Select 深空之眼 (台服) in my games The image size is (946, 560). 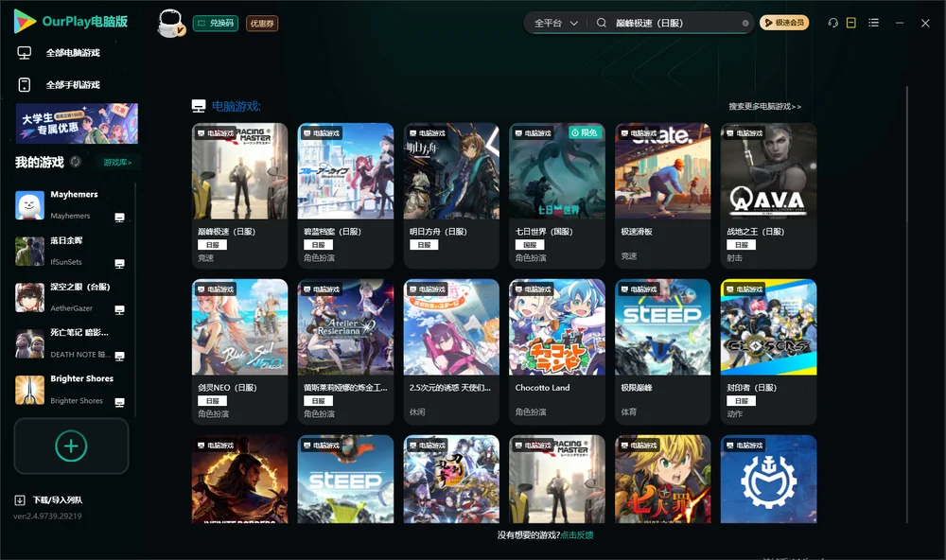click(80, 287)
